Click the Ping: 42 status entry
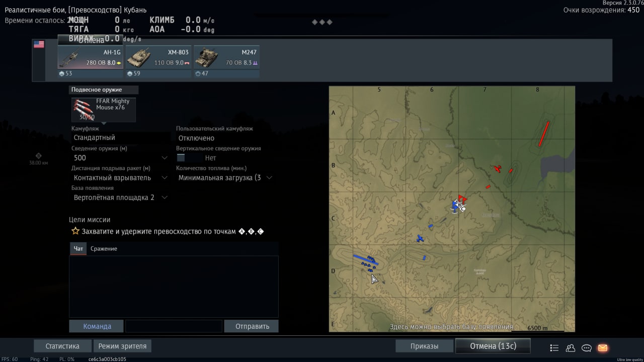Viewport: 644px width, 362px height. coord(39,359)
